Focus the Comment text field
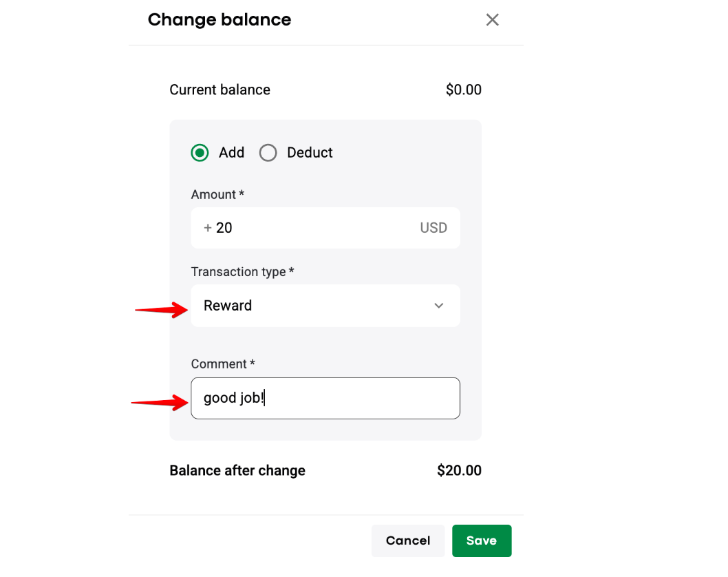This screenshot has width=728, height=577. (x=325, y=398)
